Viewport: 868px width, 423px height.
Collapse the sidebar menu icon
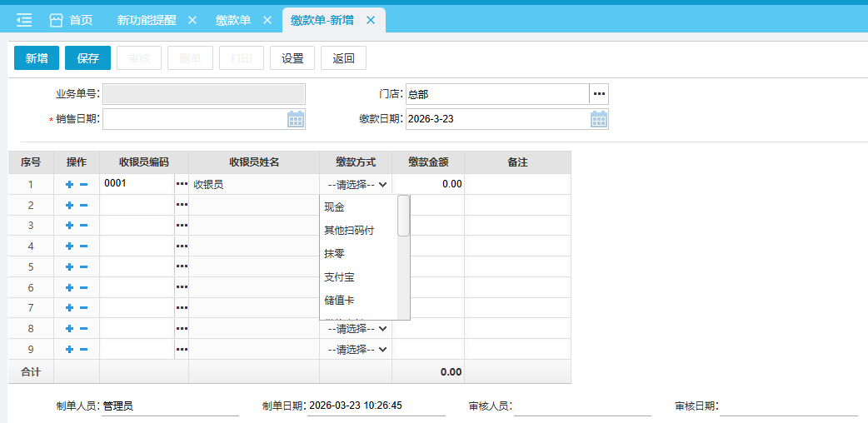[x=23, y=19]
